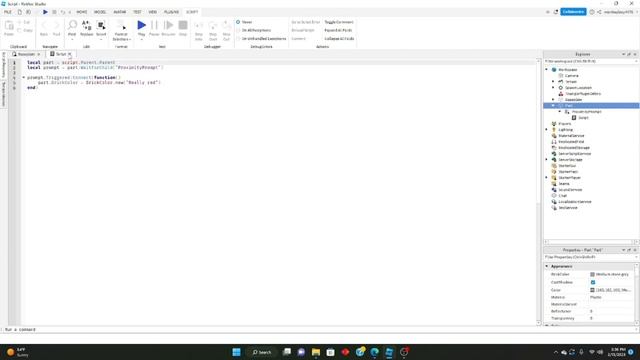
Task: Click Expand All Folds action
Action: point(338,30)
